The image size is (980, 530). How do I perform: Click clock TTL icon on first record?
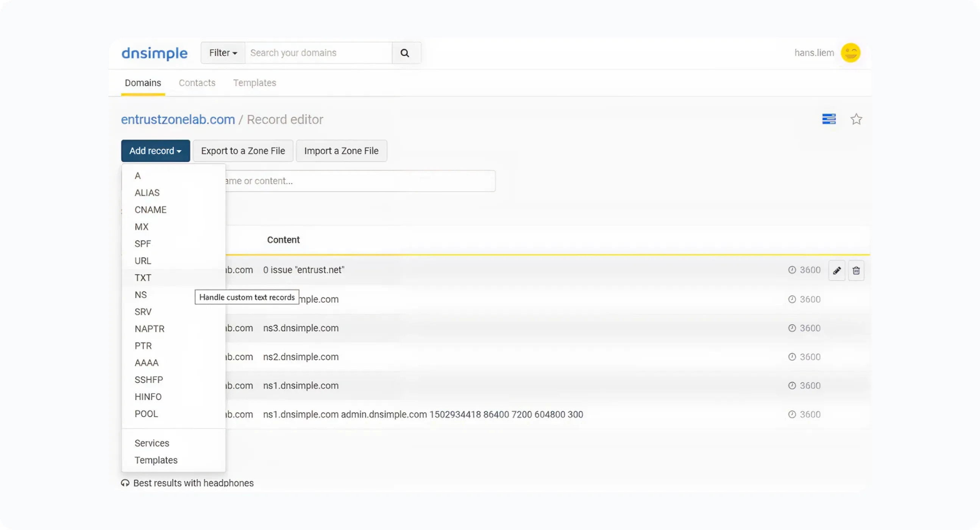click(792, 270)
